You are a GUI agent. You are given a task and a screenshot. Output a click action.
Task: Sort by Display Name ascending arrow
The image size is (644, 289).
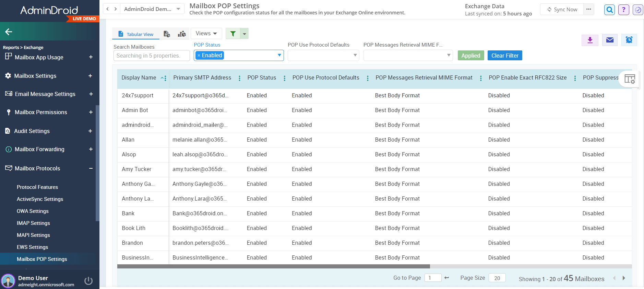coord(162,78)
